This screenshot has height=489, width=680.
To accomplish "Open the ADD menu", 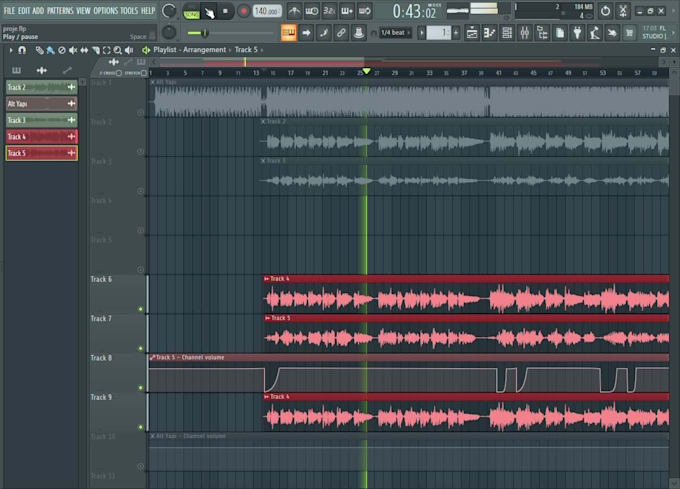I will pyautogui.click(x=38, y=11).
